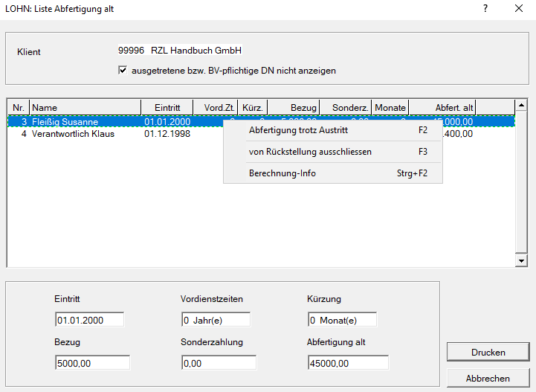Viewport: 536px width, 392px height.
Task: Click the list scrollbar down arrow
Action: pyautogui.click(x=521, y=261)
